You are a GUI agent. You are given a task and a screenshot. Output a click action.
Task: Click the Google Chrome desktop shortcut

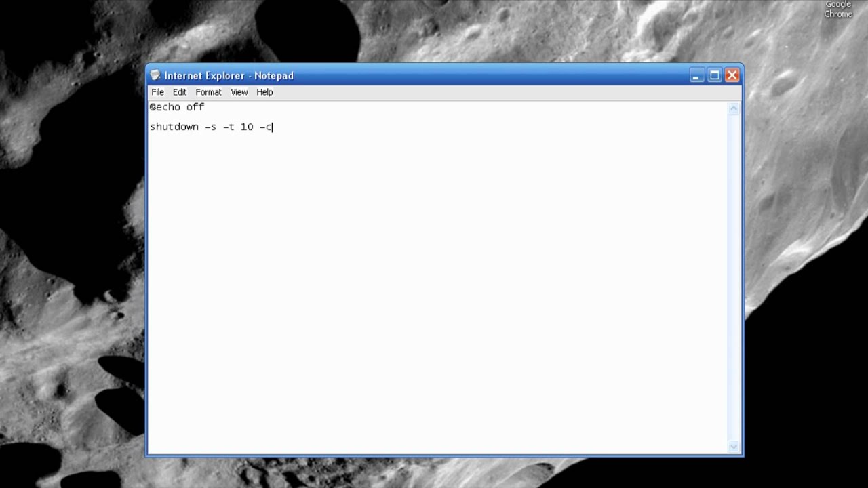pos(838,9)
